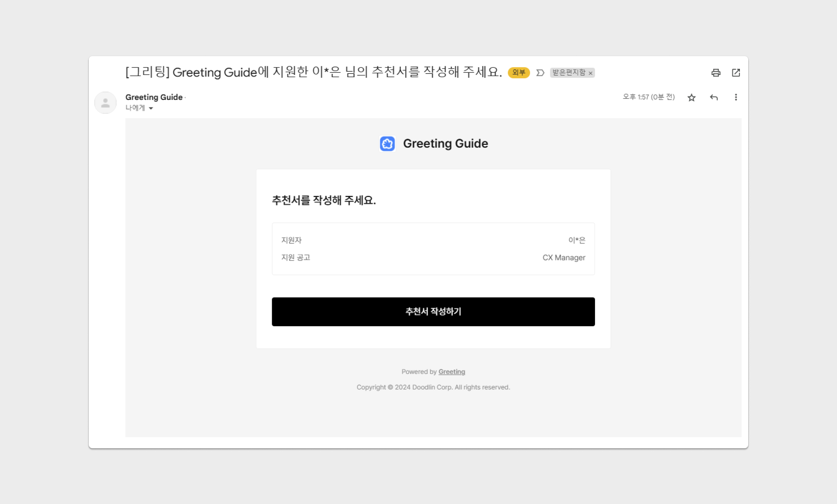
Task: Select the sender name Greeting Guide
Action: point(154,97)
